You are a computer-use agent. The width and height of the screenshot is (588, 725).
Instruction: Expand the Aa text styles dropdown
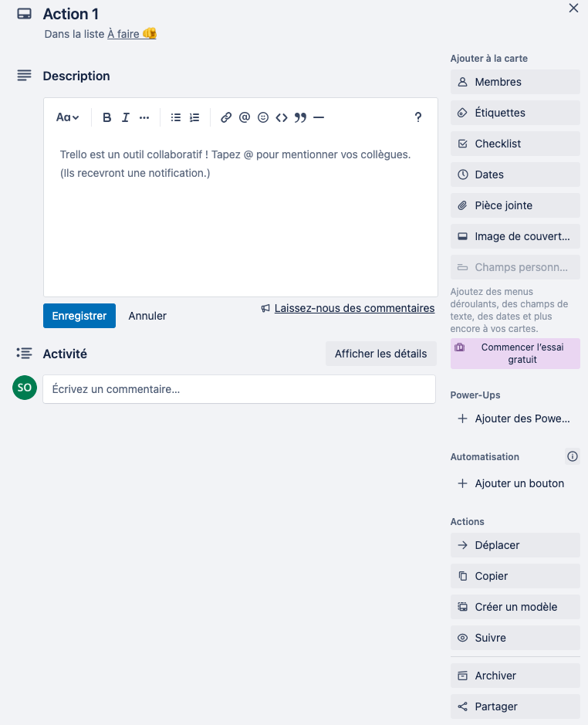click(x=67, y=117)
